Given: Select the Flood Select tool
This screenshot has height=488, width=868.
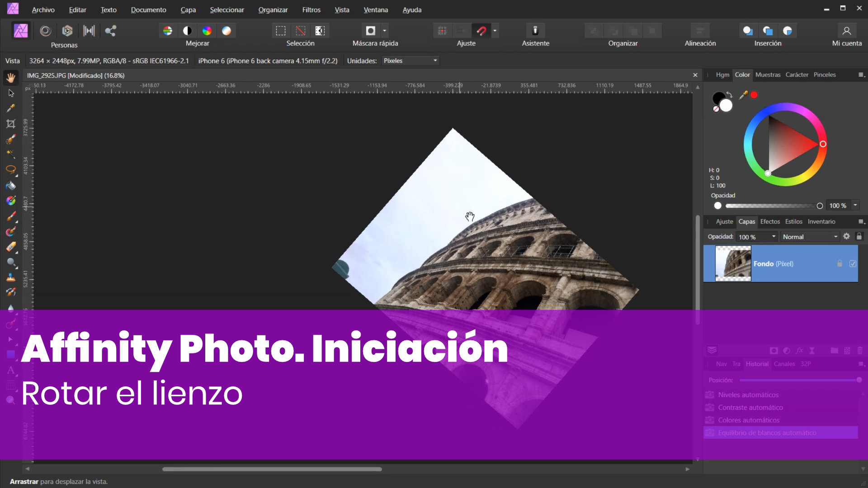Looking at the screenshot, I should pos(11,154).
